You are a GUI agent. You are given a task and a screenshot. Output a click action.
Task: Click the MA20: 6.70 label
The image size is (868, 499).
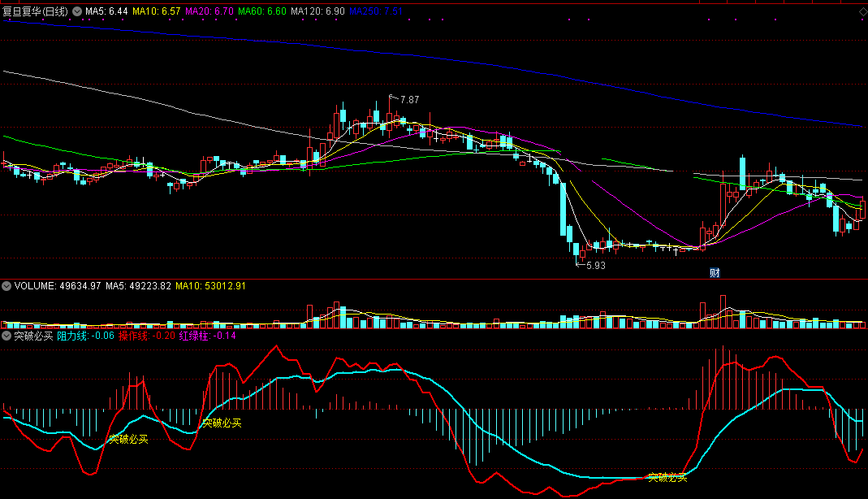click(x=209, y=11)
